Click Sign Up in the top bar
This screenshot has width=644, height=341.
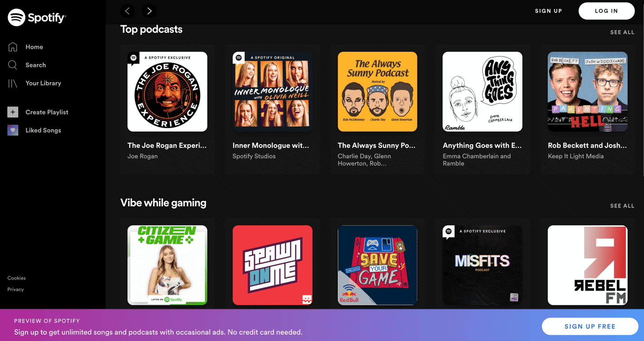[548, 11]
